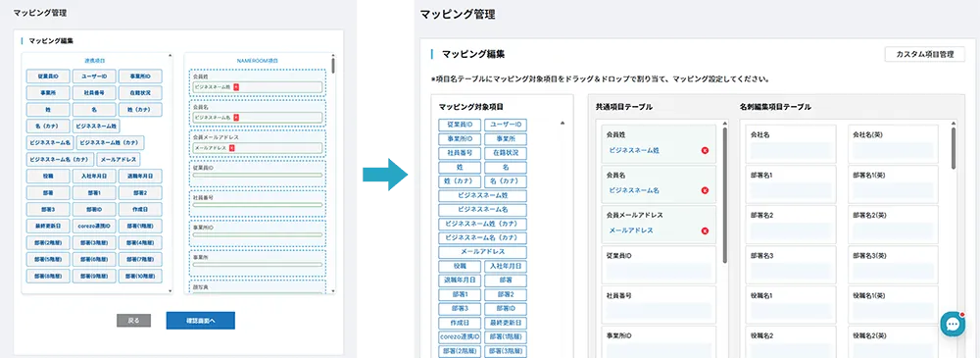This screenshot has width=980, height=358.
Task: Click ビジネスネーム姓（カナ） chip in 連携項目 list
Action: (110, 142)
